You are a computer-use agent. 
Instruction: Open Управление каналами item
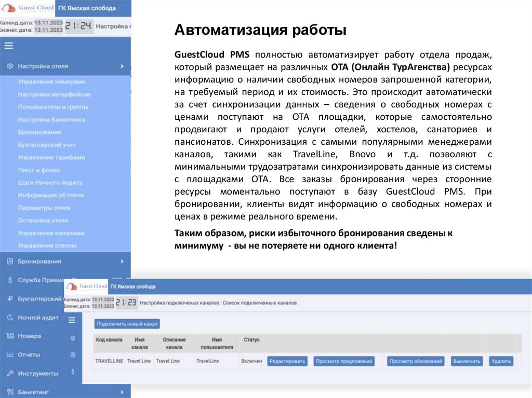(51, 233)
